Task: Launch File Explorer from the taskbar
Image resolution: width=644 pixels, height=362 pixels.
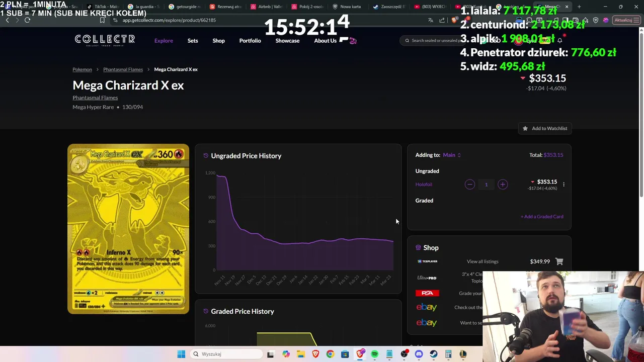Action: (300, 354)
